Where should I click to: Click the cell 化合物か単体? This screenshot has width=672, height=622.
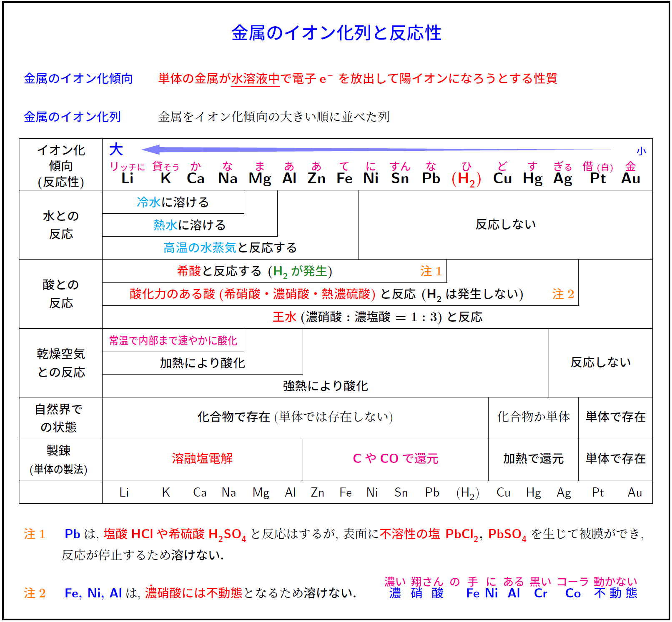(x=534, y=417)
